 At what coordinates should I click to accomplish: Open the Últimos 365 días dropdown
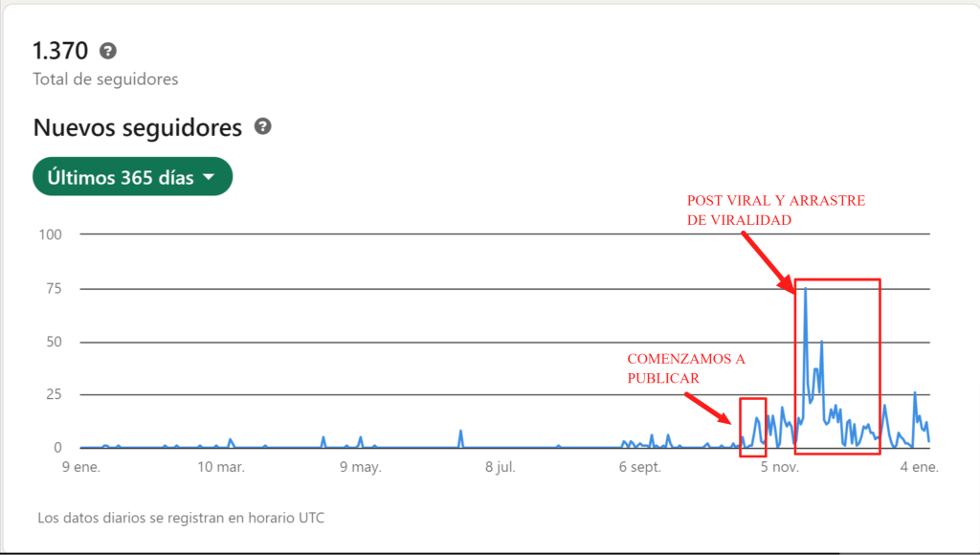(x=132, y=177)
